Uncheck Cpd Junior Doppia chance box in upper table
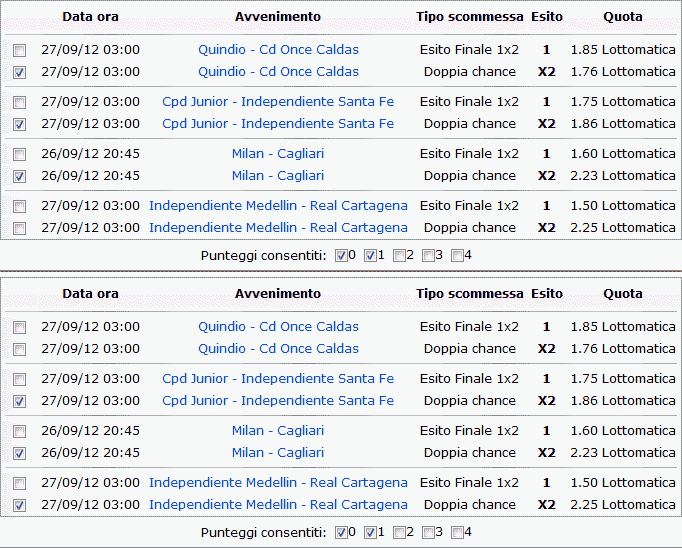 20,124
